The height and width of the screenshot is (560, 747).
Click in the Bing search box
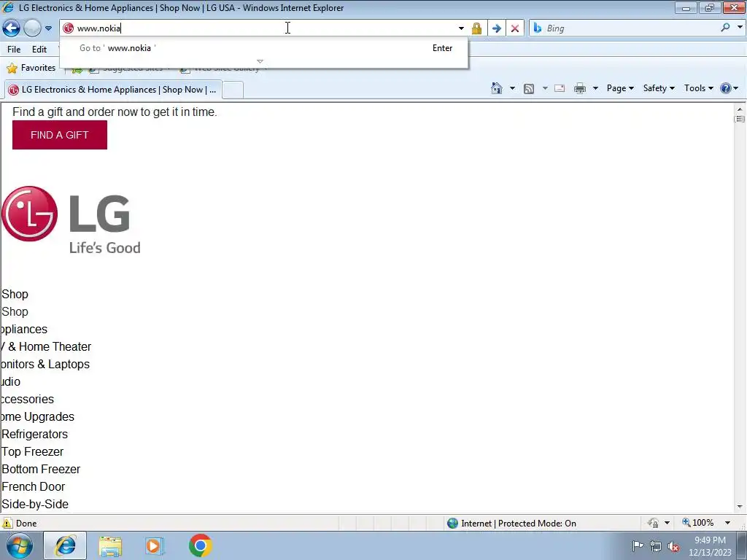630,28
